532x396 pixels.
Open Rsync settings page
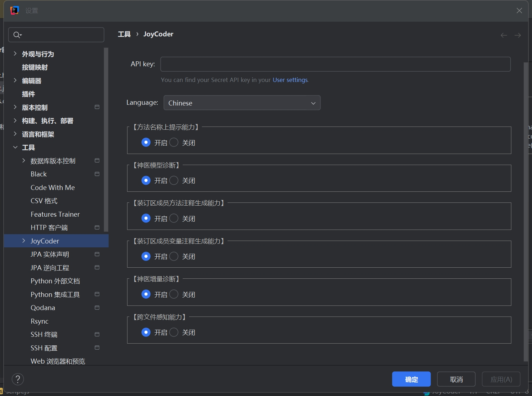[40, 321]
